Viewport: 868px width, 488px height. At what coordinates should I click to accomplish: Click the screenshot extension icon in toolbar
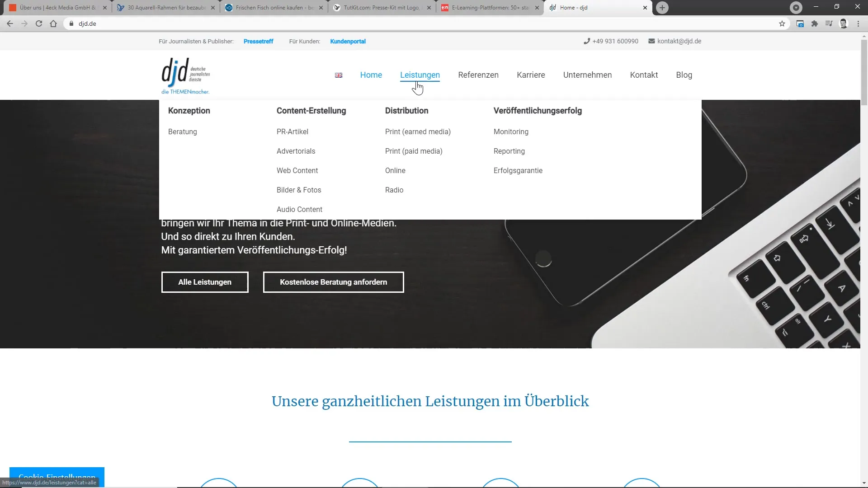click(800, 23)
